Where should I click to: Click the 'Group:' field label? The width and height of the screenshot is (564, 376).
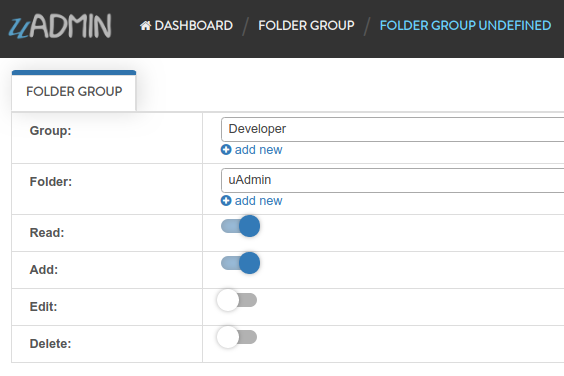point(50,131)
